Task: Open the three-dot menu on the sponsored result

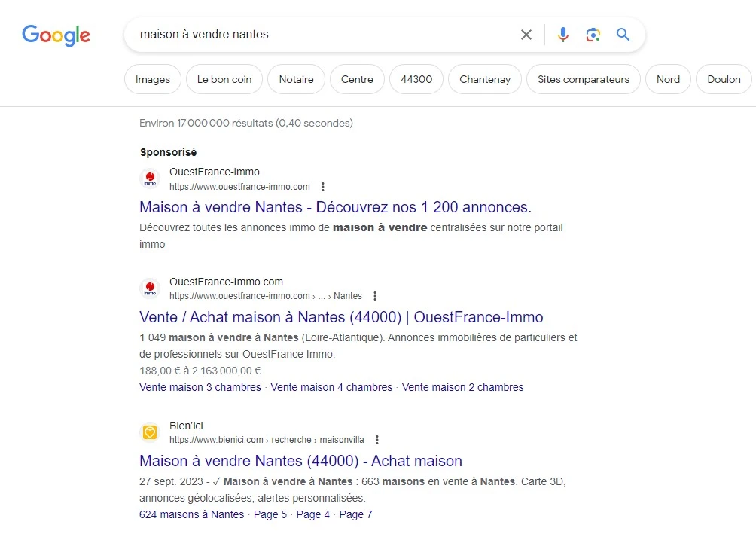Action: coord(323,186)
